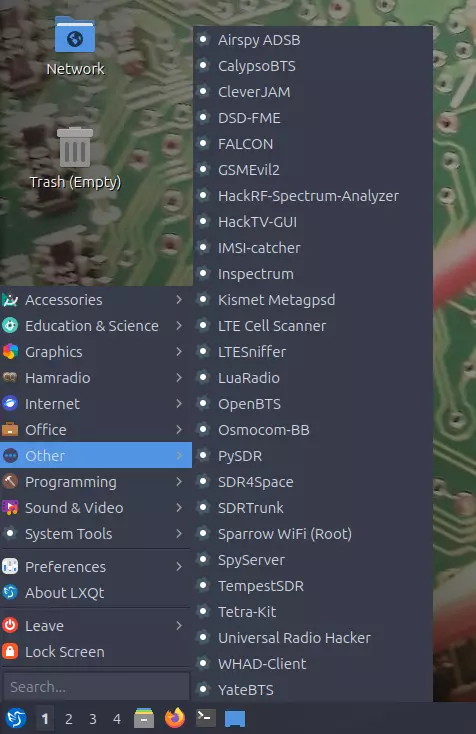
Task: Open the LXQt start menu button
Action: coord(15,719)
